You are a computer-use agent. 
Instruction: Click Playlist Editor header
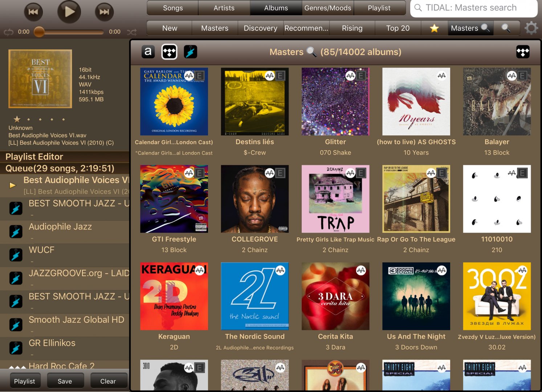(x=65, y=157)
